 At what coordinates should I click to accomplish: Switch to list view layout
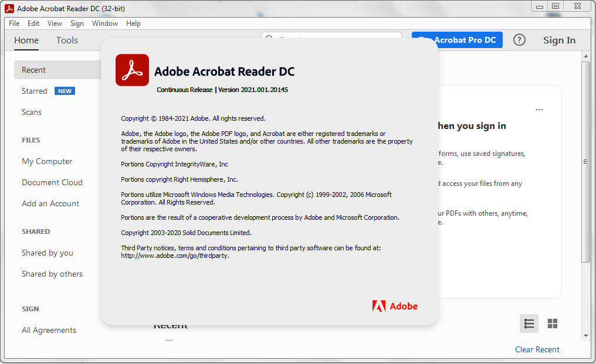click(x=529, y=324)
